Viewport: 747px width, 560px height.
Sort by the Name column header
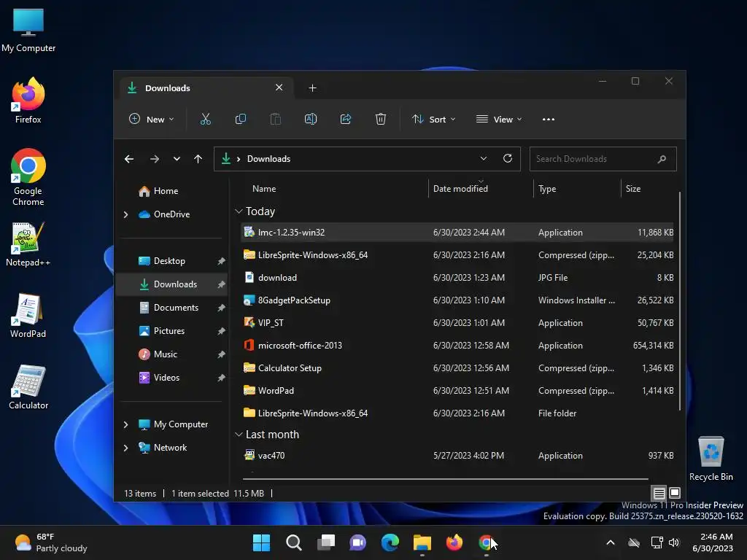tap(264, 189)
